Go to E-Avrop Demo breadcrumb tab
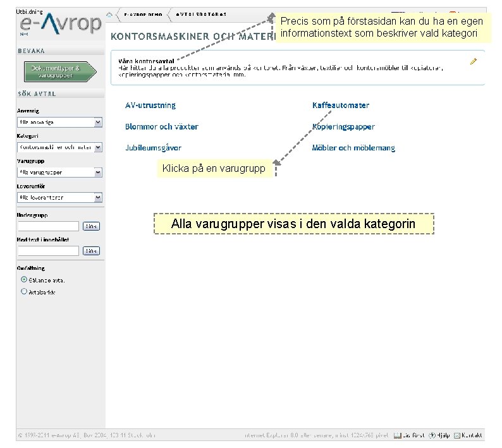Image resolution: width=502 pixels, height=448 pixels. (143, 15)
